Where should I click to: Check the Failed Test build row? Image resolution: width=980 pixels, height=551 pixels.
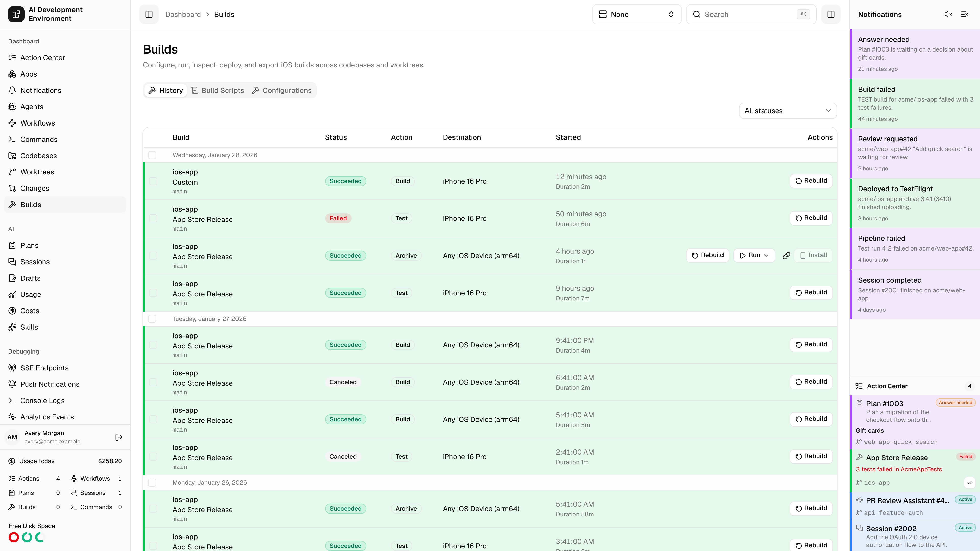coord(153,219)
